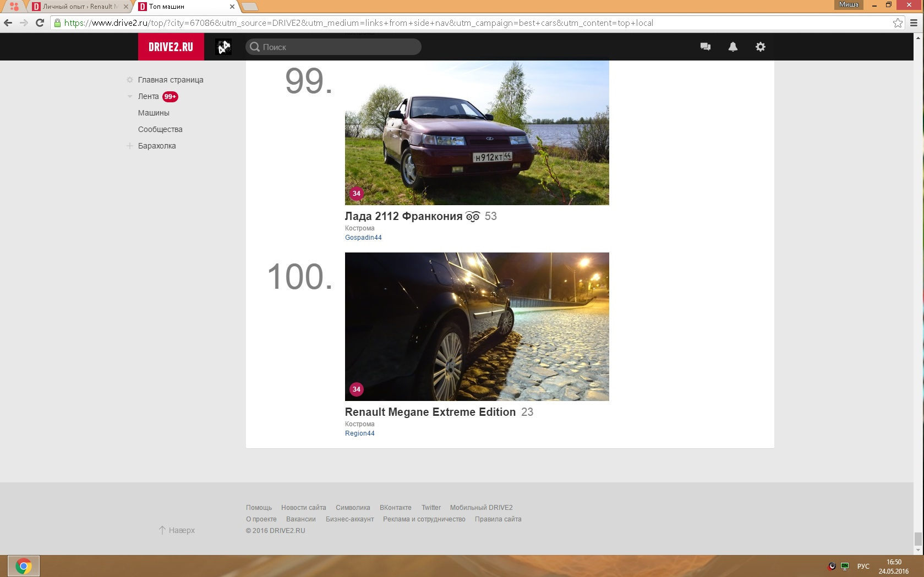
Task: Open the pinned tab at the far left
Action: (x=14, y=7)
